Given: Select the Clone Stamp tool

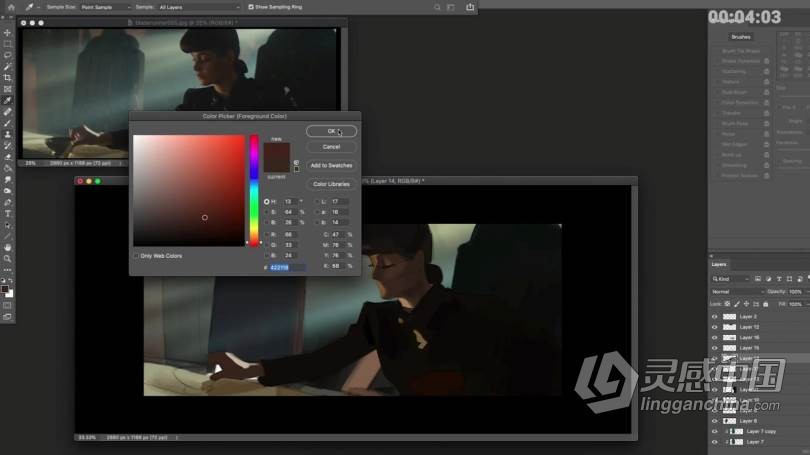Looking at the screenshot, I should pos(7,135).
